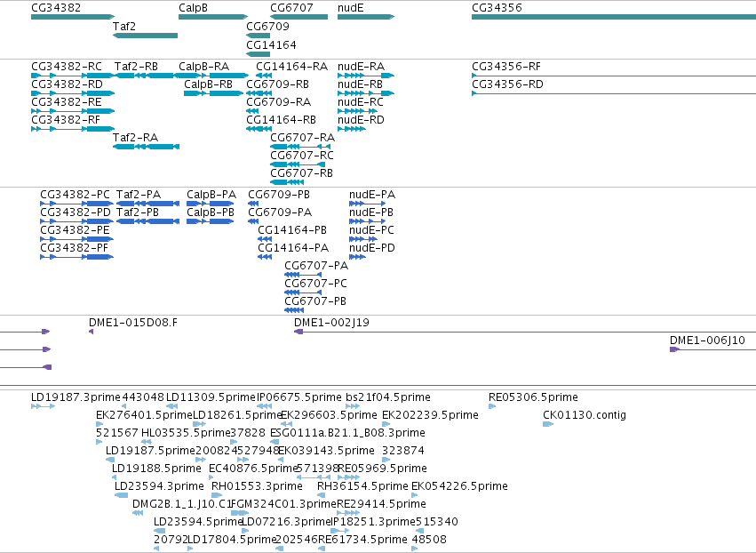Click the teal bar under CG34356 gene
Viewport: 756px width, 553px height.
[x=614, y=17]
